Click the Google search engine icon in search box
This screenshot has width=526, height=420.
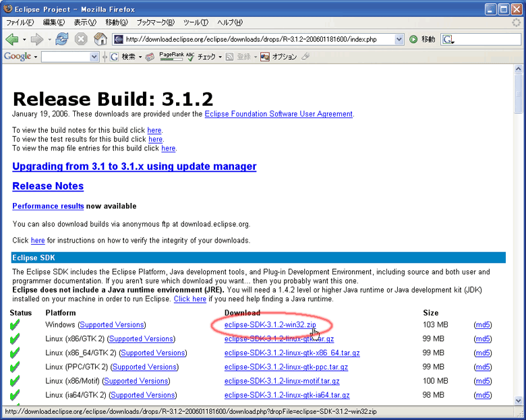pos(448,40)
